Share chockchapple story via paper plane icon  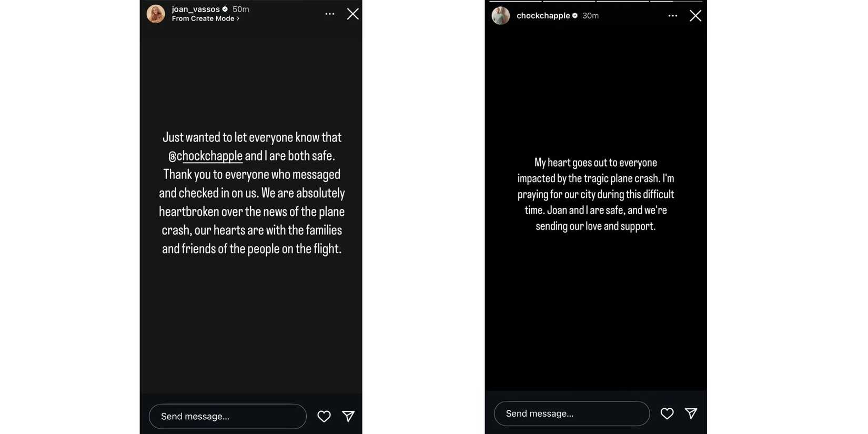[x=691, y=413]
